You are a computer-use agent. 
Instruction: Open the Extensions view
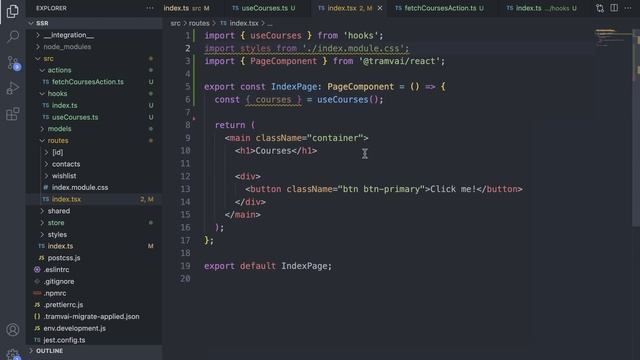pos(13,114)
